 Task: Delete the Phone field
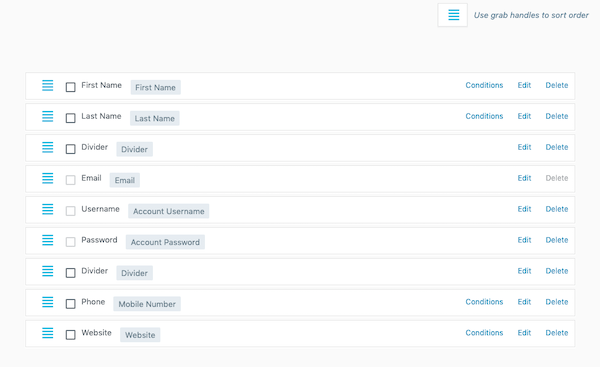pyautogui.click(x=557, y=302)
